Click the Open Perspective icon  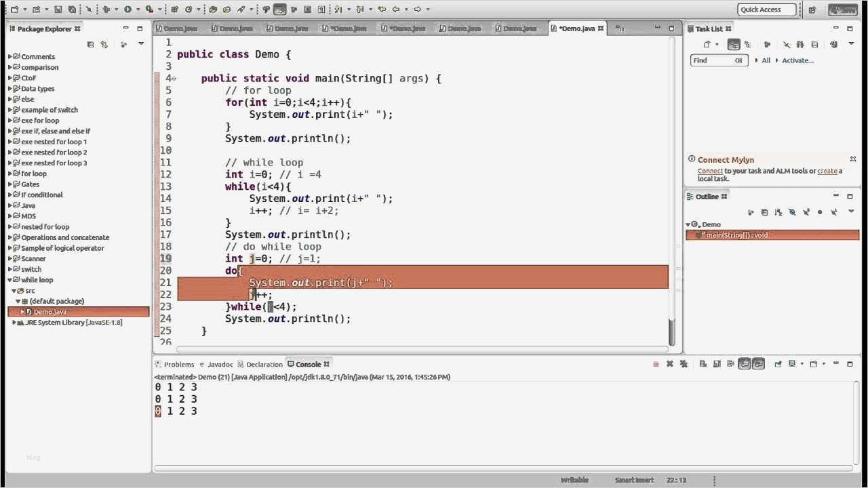pyautogui.click(x=812, y=9)
